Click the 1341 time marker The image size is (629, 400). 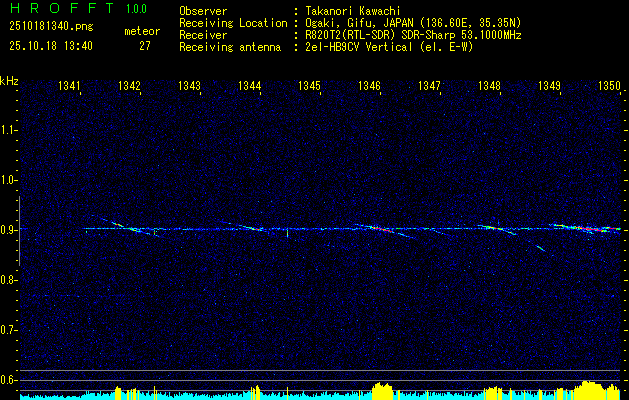(x=70, y=87)
